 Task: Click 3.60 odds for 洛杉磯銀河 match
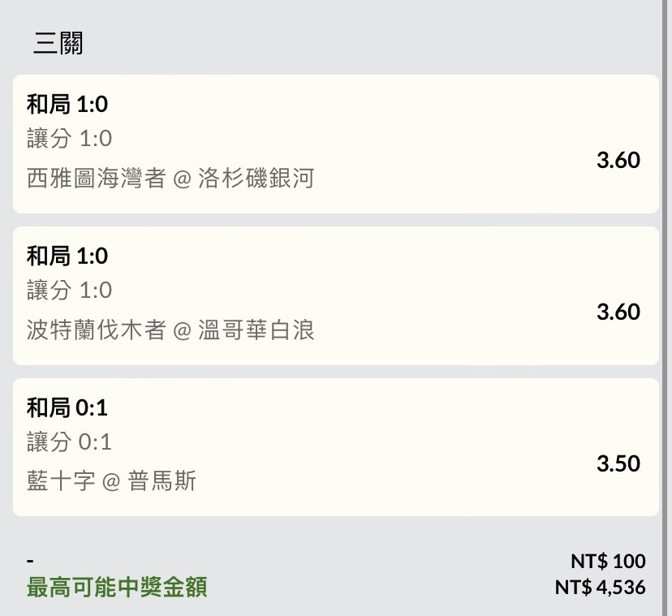click(x=618, y=160)
